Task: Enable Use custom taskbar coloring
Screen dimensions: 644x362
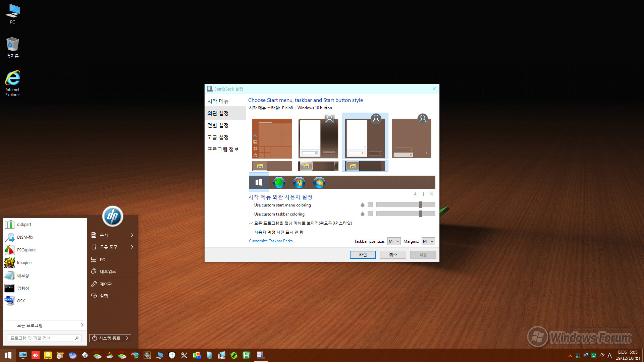Action: coord(251,214)
